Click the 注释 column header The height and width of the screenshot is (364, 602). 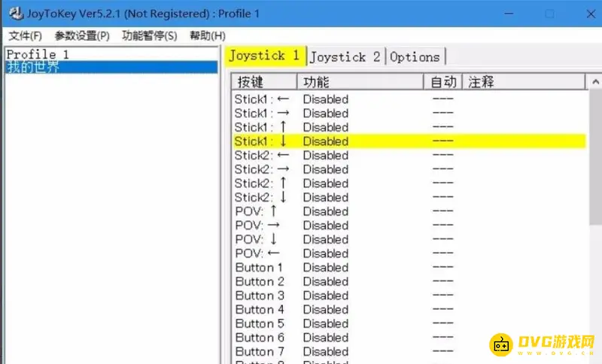[519, 82]
